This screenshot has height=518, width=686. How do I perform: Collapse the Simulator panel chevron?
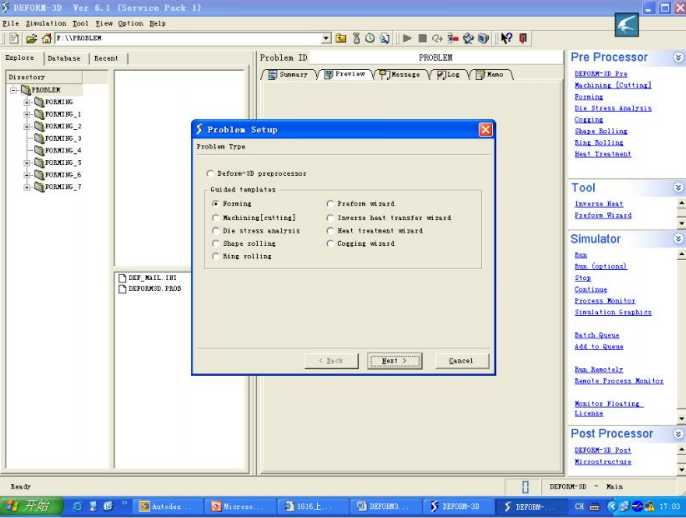click(x=678, y=239)
